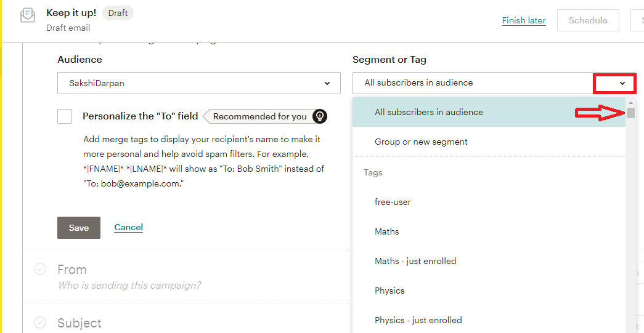Viewport: 644px width, 333px height.
Task: Pick the Maths tag from list
Action: pyautogui.click(x=387, y=231)
